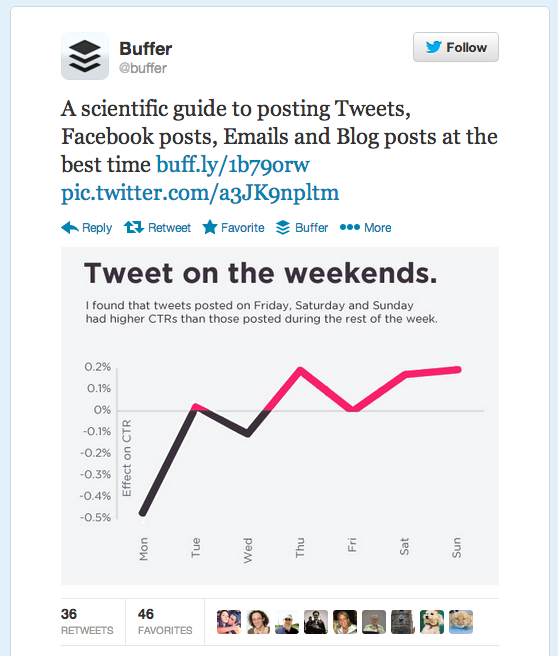This screenshot has width=558, height=656.
Task: Click the last avatar with orange cat
Action: [461, 622]
